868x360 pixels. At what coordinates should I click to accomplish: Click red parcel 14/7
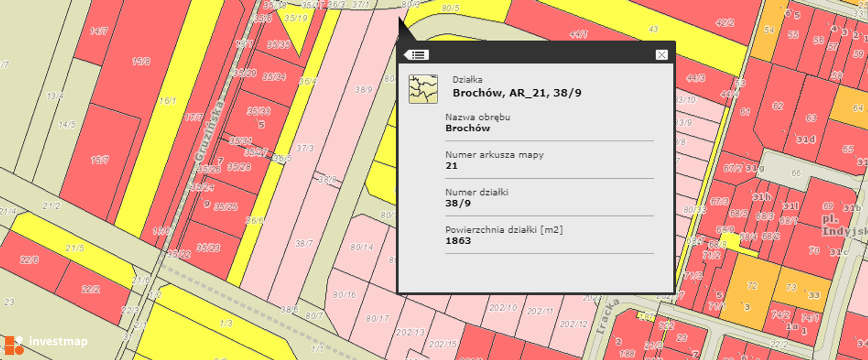(x=99, y=31)
